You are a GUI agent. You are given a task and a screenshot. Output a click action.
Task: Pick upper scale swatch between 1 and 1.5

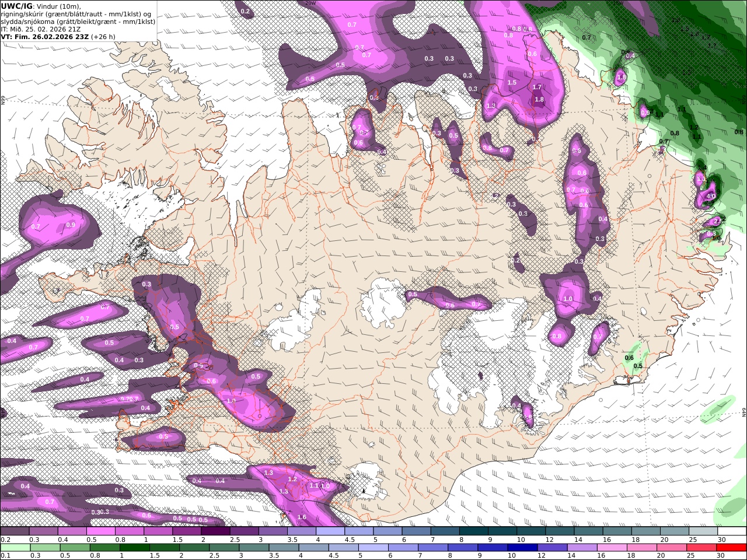click(x=158, y=531)
